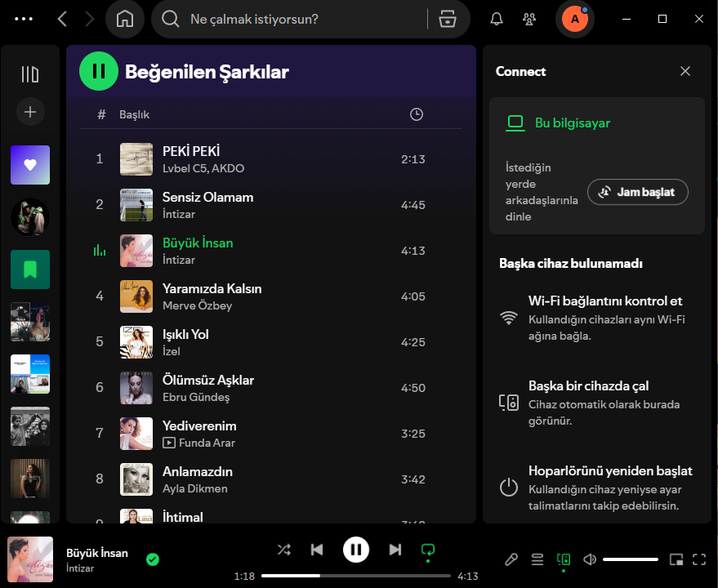The width and height of the screenshot is (718, 588).
Task: Click the clock duration column icon
Action: 417,114
